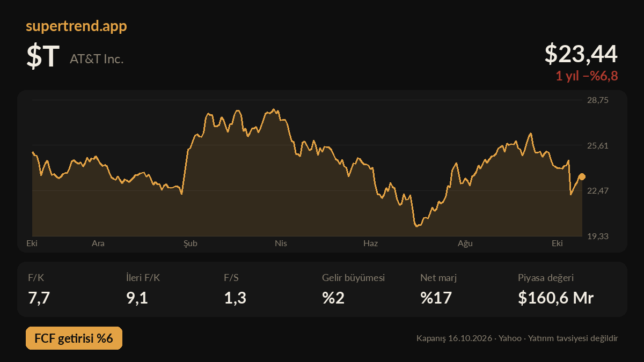The height and width of the screenshot is (362, 644).
Task: Click the Nis month axis label
Action: [x=281, y=243]
